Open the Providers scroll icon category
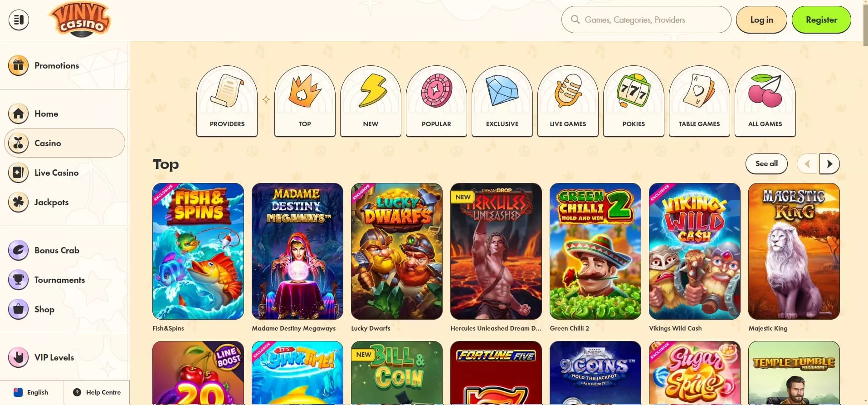This screenshot has height=405, width=868. (227, 101)
